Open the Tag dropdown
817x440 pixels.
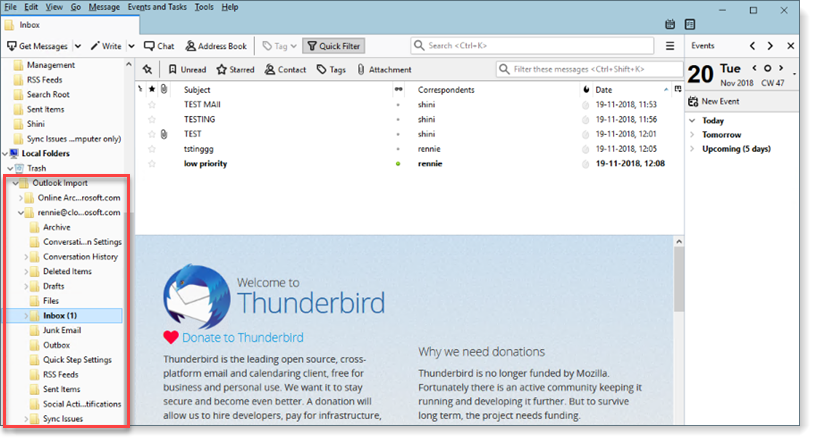(x=279, y=46)
